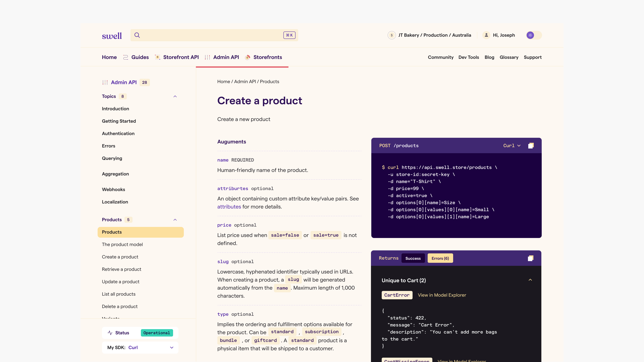Collapse the Topics section

175,96
